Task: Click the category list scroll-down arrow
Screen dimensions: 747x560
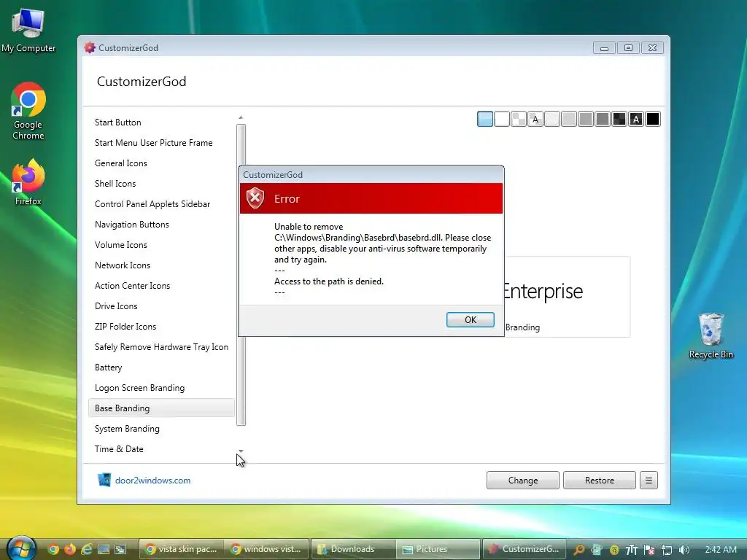Action: 241,451
